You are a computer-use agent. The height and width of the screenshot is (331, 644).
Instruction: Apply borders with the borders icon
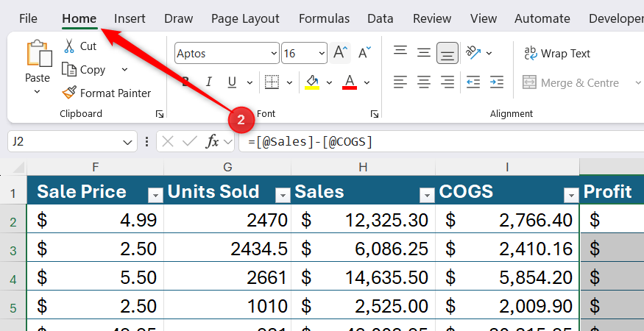coord(272,82)
